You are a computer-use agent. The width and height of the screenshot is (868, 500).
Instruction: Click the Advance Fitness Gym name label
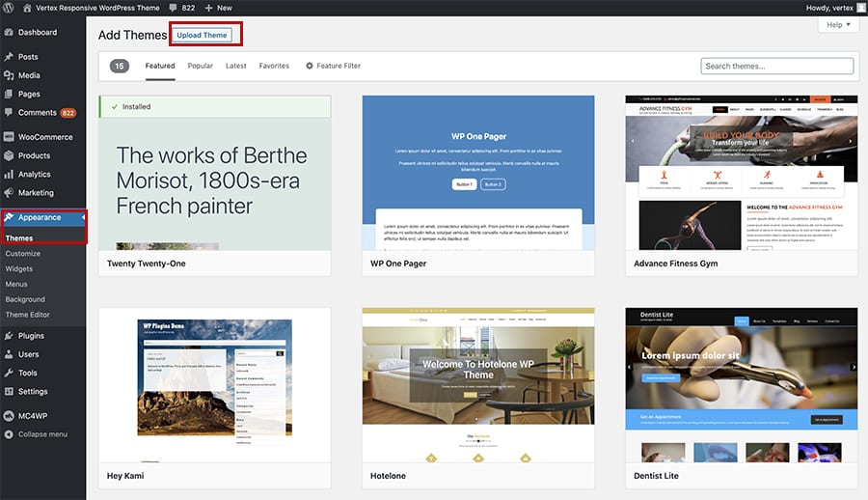[675, 264]
